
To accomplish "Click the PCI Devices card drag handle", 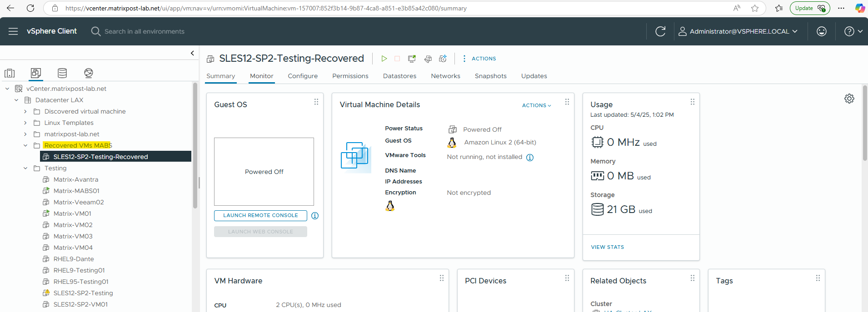I will (567, 278).
